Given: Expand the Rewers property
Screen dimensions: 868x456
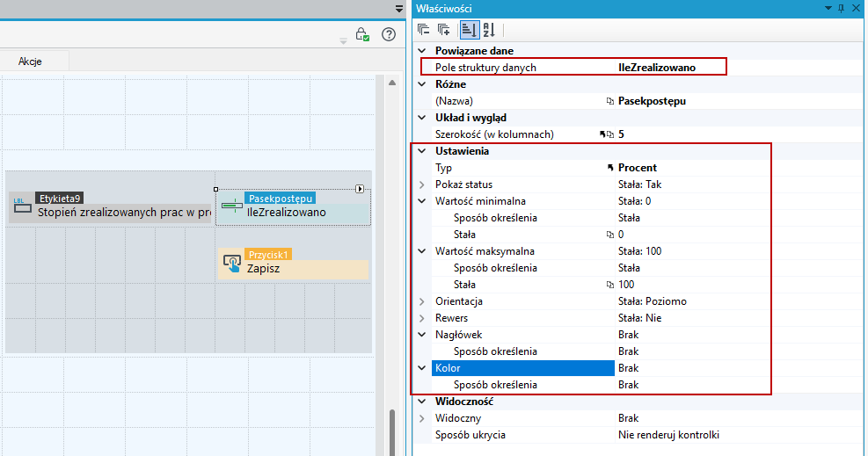Looking at the screenshot, I should [x=422, y=318].
